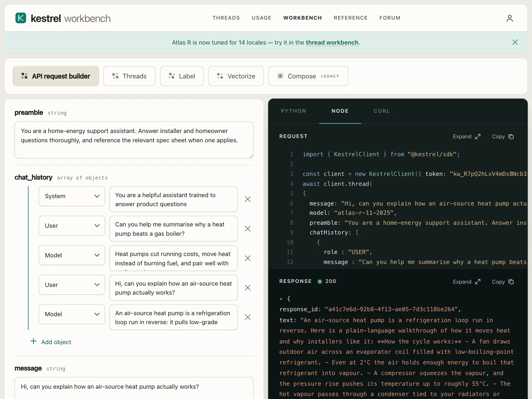Dismiss the Atlas R announcement banner
The height and width of the screenshot is (399, 532).
pyautogui.click(x=515, y=42)
